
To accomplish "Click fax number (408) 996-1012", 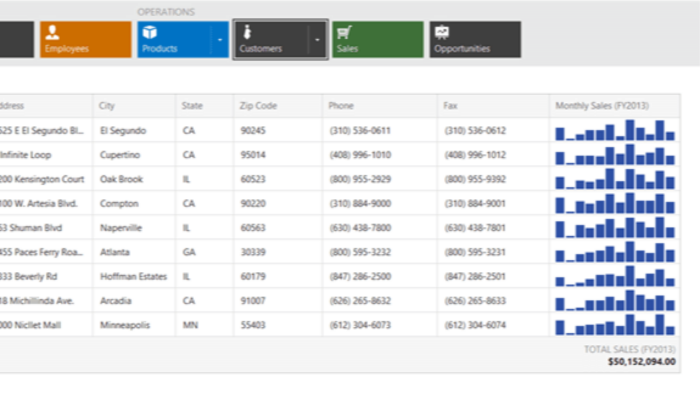I will 475,155.
